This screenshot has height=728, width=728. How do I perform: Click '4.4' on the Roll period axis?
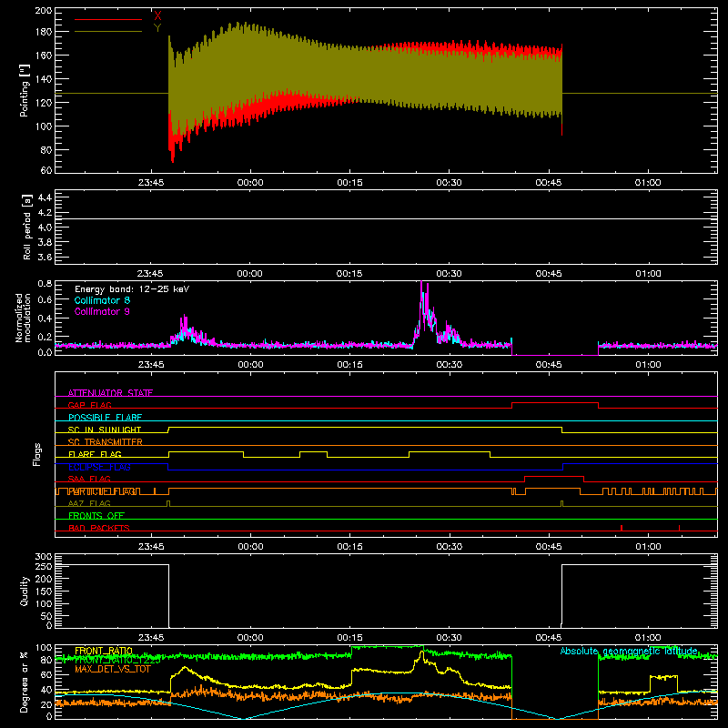pyautogui.click(x=45, y=197)
